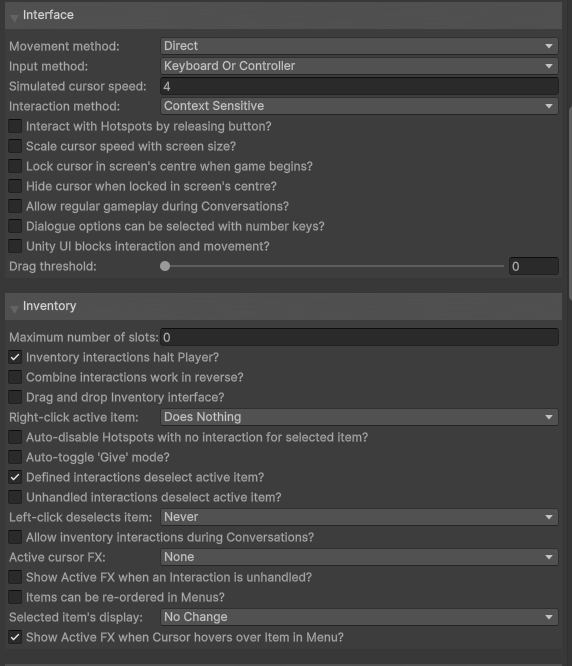Click the vertical scrollbar on the right

tap(570, 203)
